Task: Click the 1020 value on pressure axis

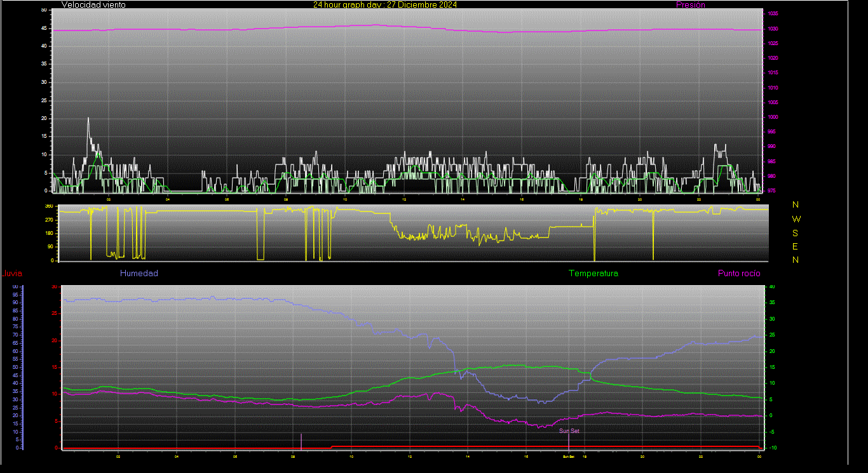Action: [772, 58]
